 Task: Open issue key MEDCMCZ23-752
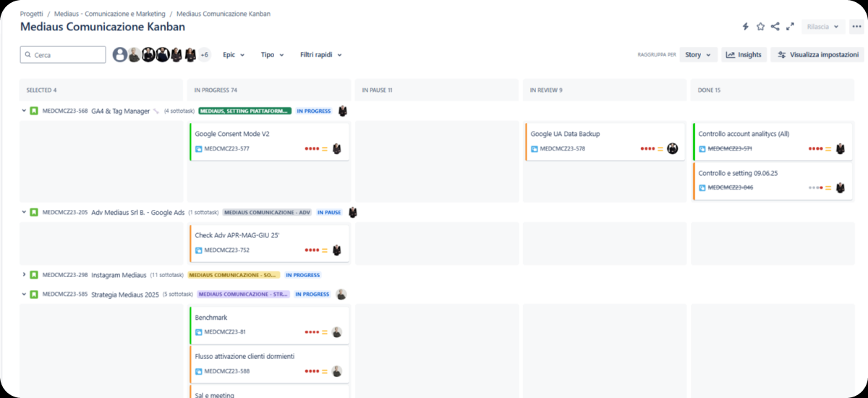[226, 250]
